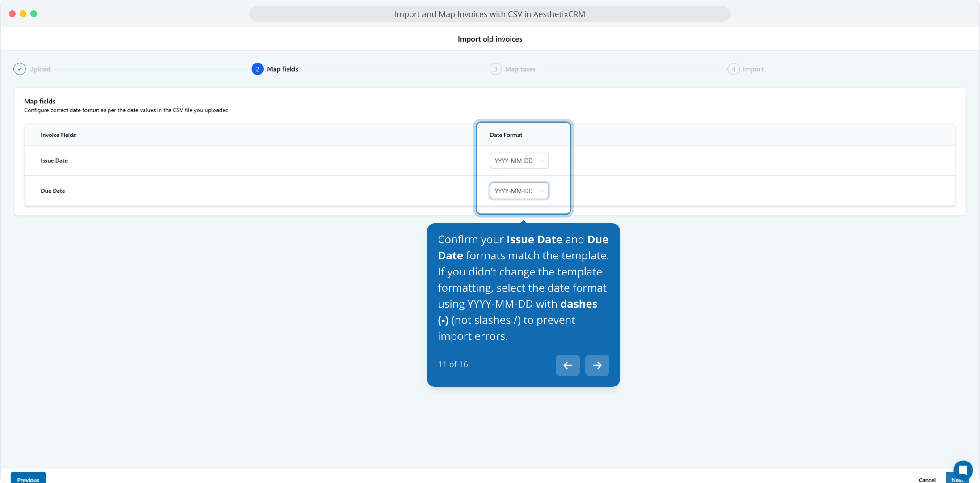Open the chat bubble widget
980x483 pixels.
pos(963,470)
